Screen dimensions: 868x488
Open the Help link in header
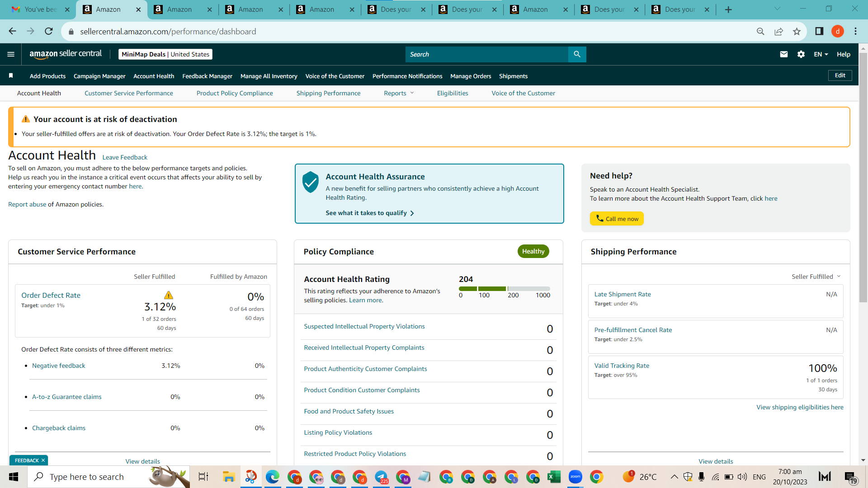[844, 54]
